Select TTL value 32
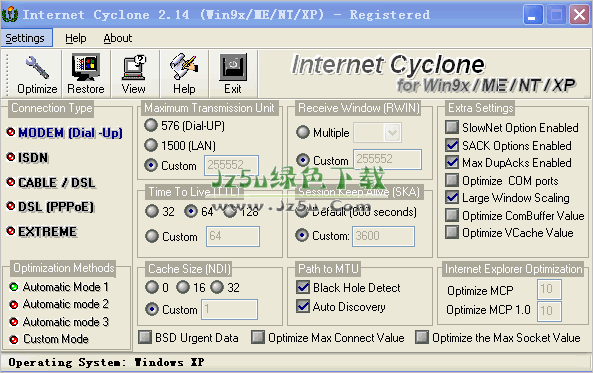This screenshot has width=593, height=373. coord(152,211)
